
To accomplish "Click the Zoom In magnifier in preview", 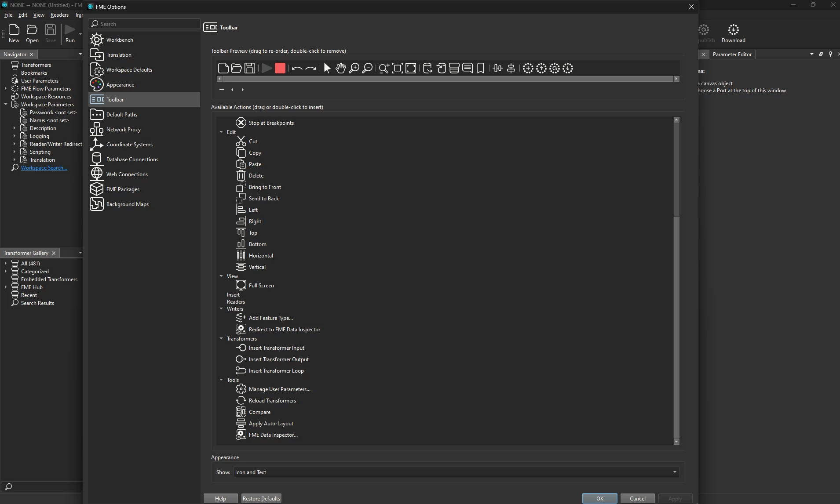I will (354, 68).
